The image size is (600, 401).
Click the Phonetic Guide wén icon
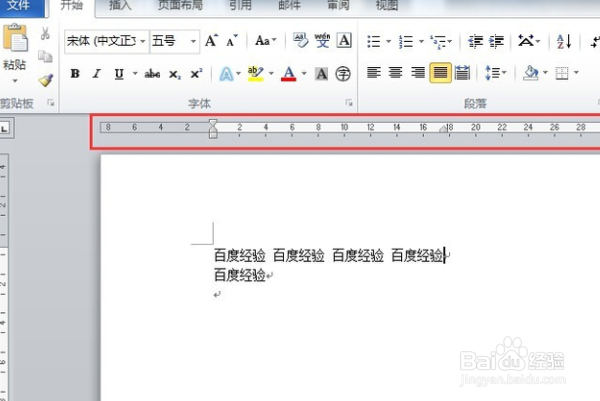pos(322,40)
